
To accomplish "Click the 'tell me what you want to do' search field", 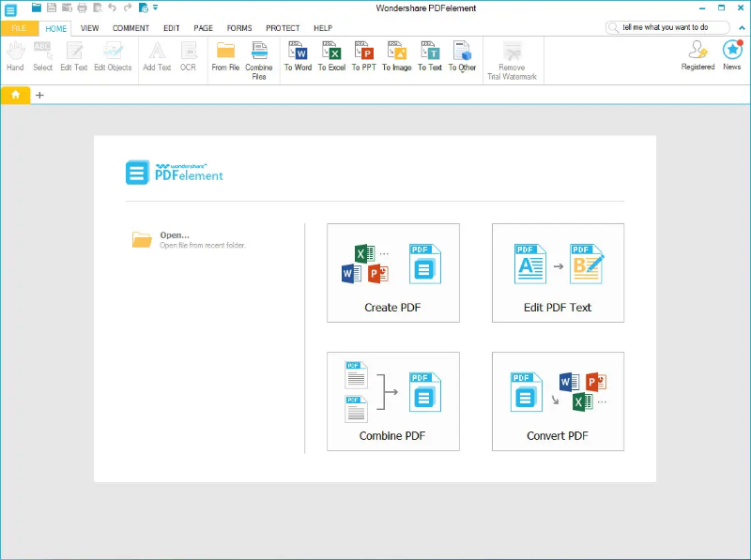I will pos(667,27).
